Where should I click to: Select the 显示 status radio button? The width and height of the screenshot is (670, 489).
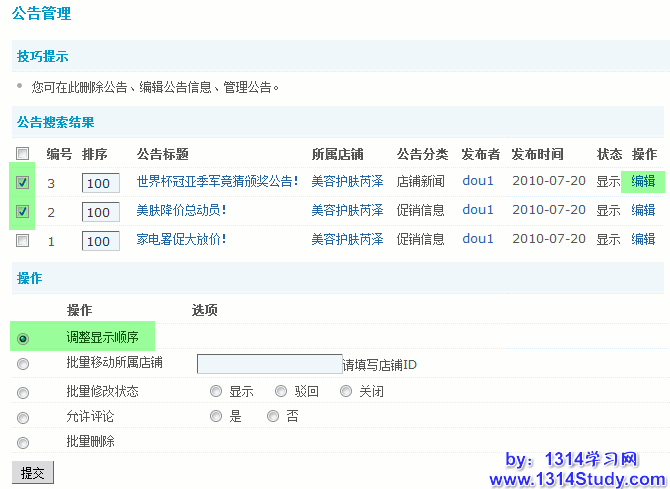[x=216, y=391]
